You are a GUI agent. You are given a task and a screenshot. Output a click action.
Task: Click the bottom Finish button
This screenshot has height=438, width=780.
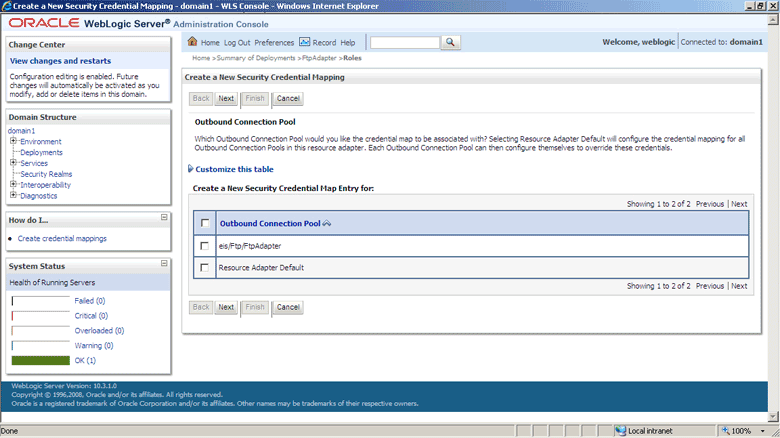[x=255, y=307]
